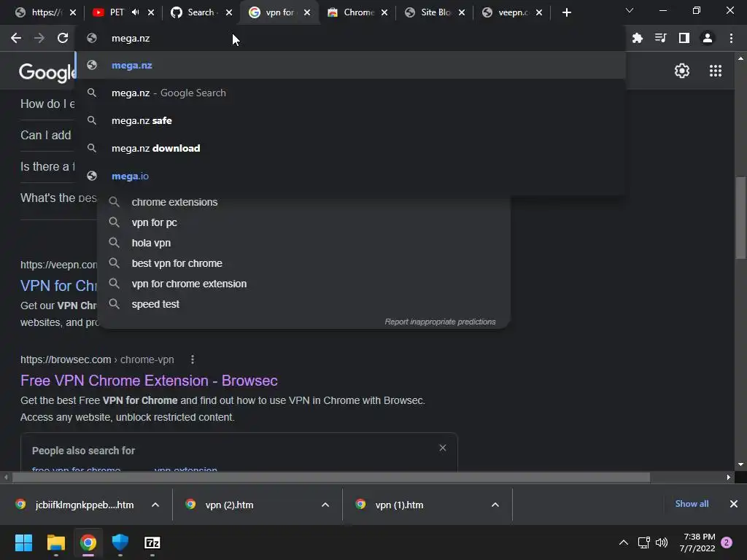The width and height of the screenshot is (747, 560).
Task: Open the Google apps grid
Action: tap(715, 71)
